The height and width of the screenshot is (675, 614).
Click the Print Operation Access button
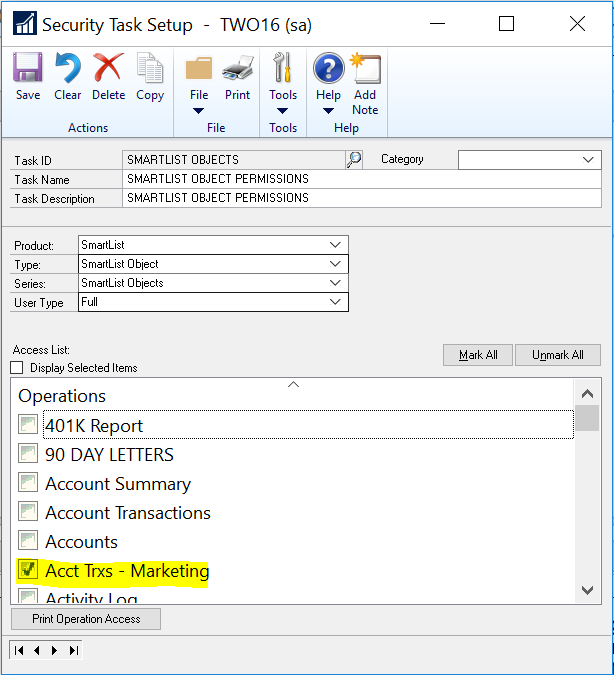[x=86, y=619]
